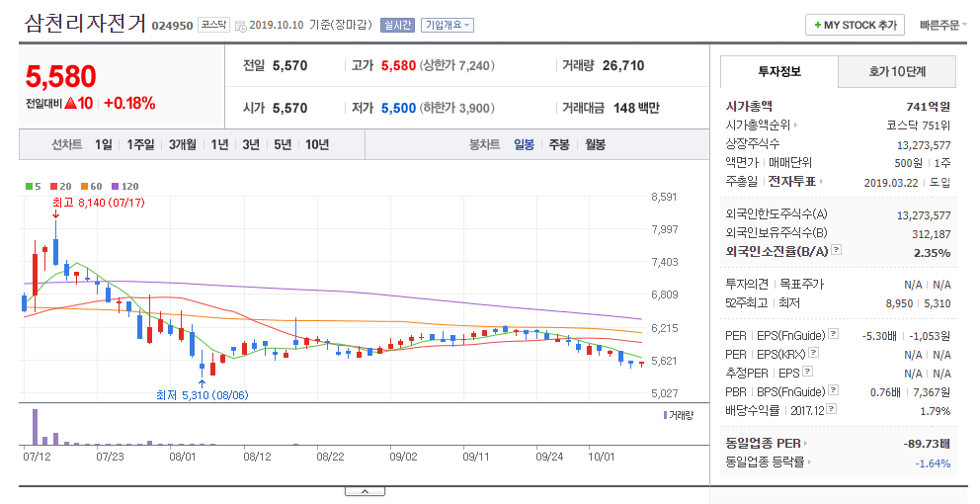Click the 실시간 button

[x=397, y=25]
